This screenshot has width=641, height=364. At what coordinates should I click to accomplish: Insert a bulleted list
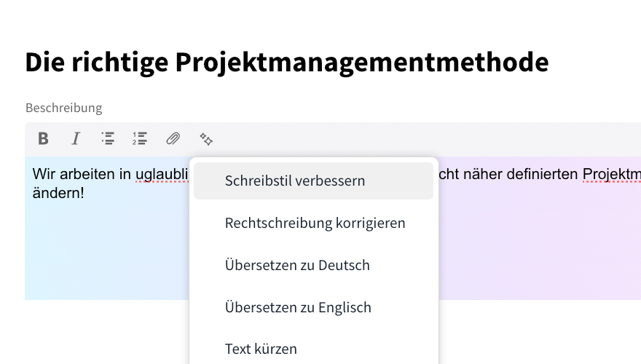click(108, 138)
